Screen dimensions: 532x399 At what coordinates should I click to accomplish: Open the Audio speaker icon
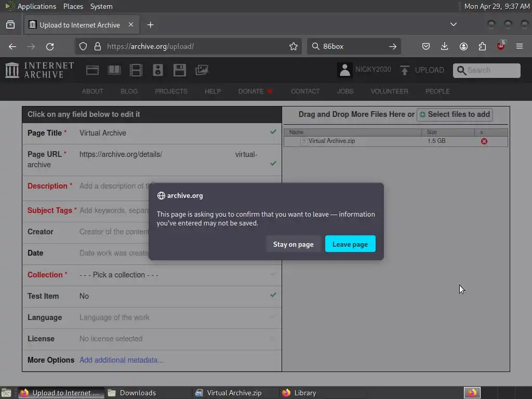(x=158, y=70)
